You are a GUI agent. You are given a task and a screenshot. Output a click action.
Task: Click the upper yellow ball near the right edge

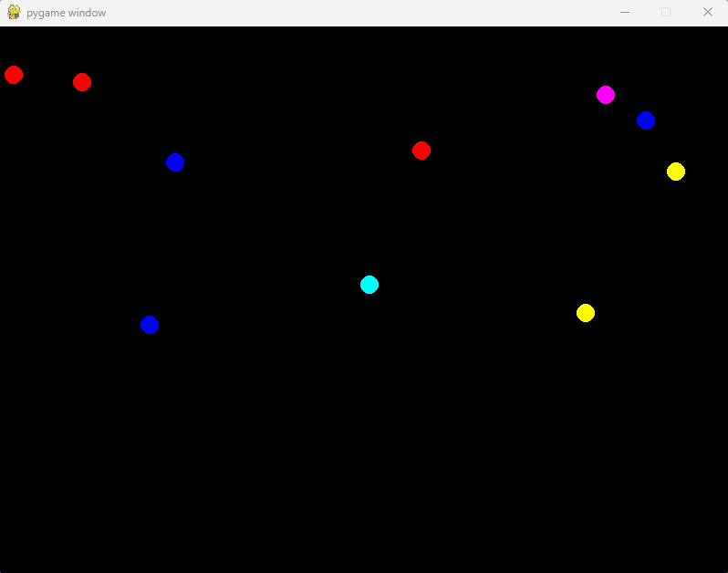[675, 172]
